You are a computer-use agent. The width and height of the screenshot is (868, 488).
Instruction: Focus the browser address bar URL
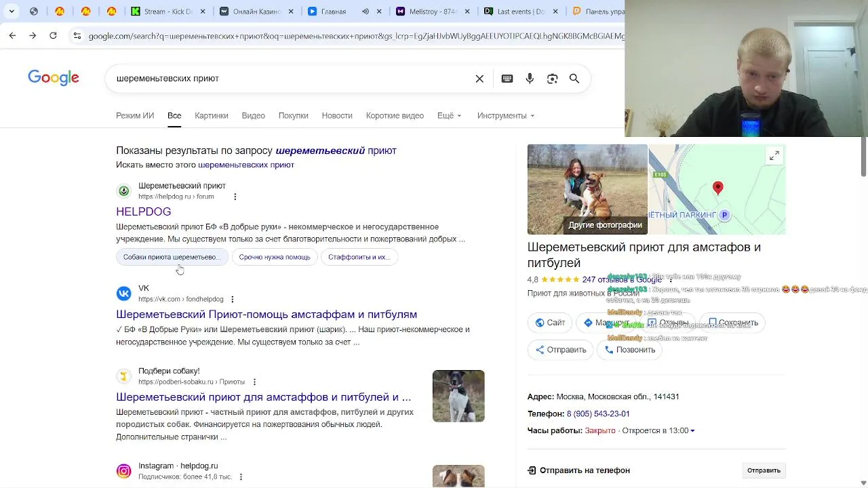click(356, 36)
